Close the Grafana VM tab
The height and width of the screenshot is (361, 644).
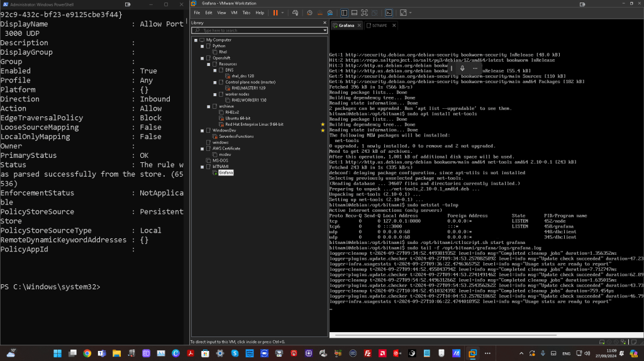(359, 25)
